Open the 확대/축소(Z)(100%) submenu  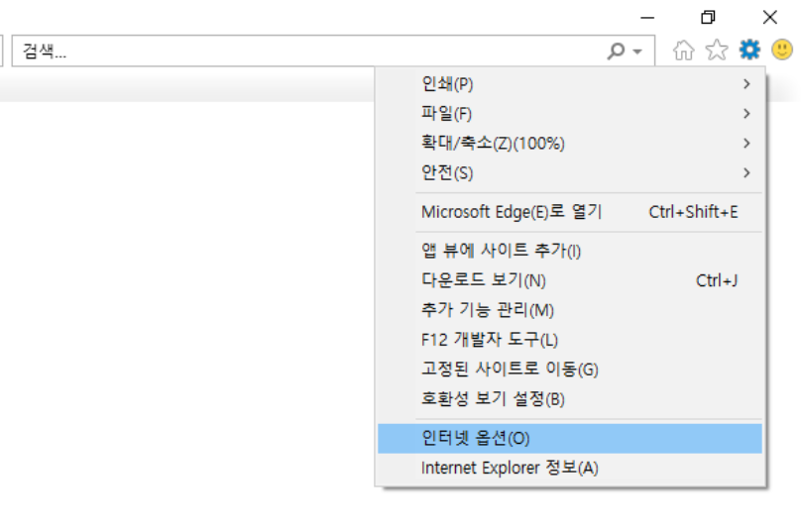[x=570, y=143]
